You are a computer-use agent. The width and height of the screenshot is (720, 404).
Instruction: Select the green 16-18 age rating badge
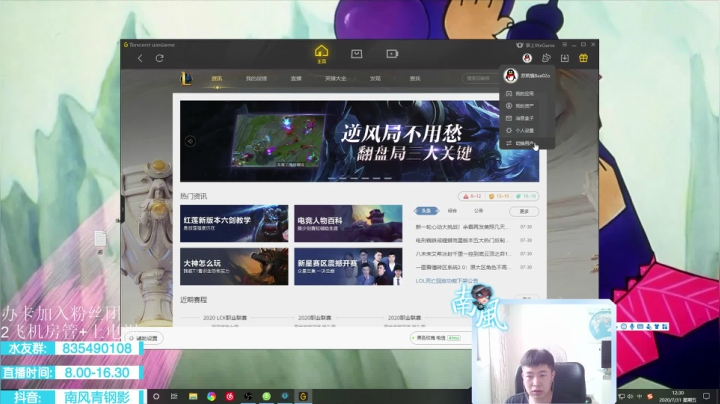point(526,196)
